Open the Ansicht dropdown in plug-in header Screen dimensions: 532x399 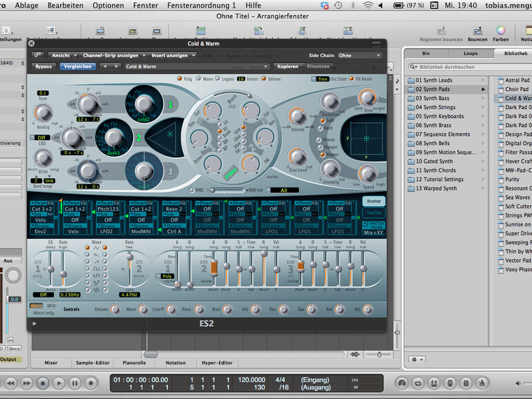[62, 55]
